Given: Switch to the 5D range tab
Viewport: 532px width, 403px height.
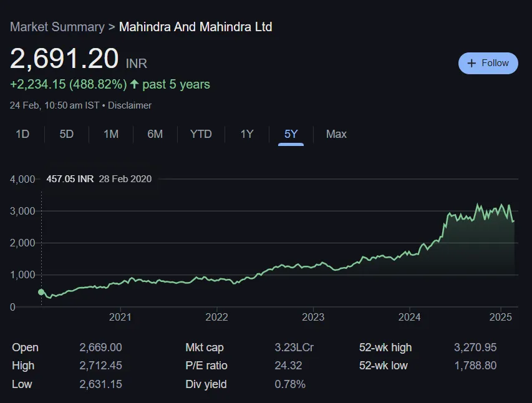Looking at the screenshot, I should coord(67,134).
